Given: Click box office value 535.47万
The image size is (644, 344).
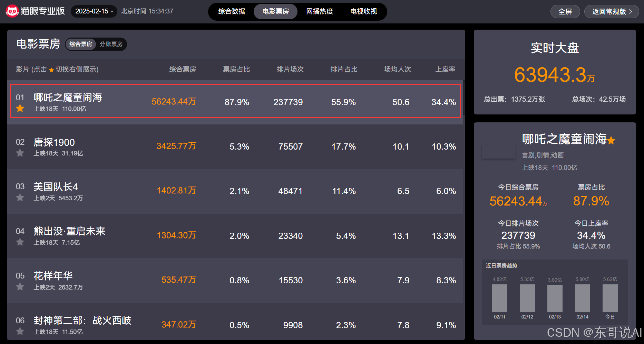Looking at the screenshot, I should 179,280.
